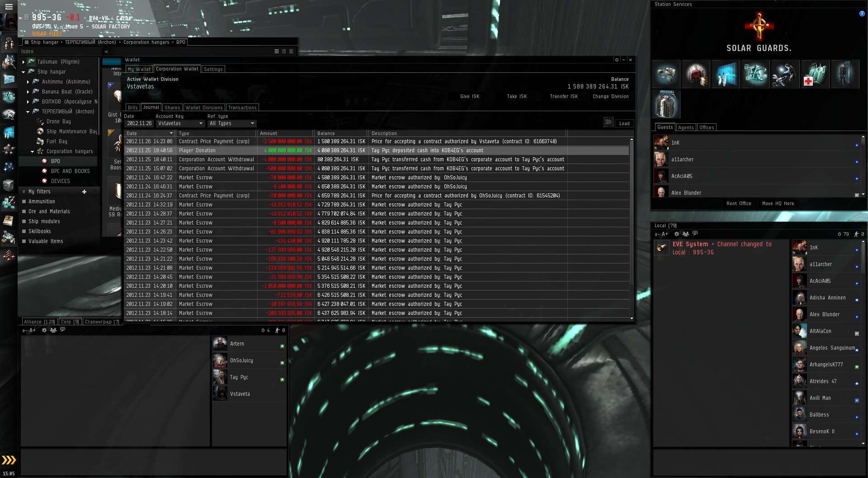This screenshot has width=868, height=478.
Task: Switch to the My Wallet tab
Action: tap(139, 69)
